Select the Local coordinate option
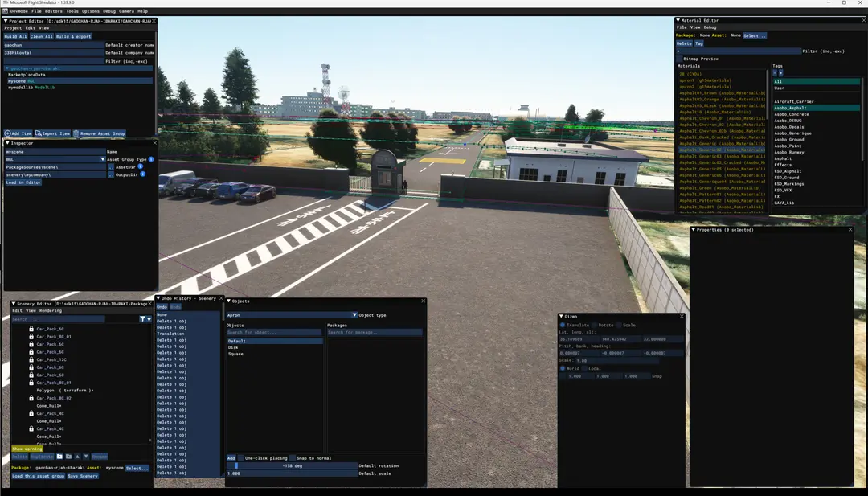Image resolution: width=868 pixels, height=496 pixels. (x=584, y=368)
